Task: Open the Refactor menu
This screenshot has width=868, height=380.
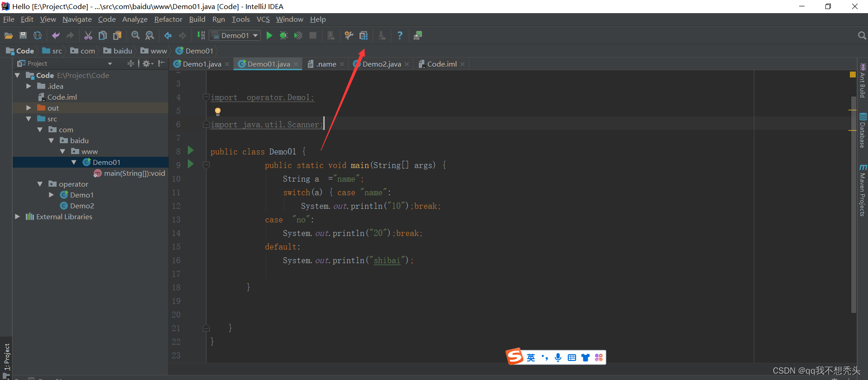Action: point(168,19)
